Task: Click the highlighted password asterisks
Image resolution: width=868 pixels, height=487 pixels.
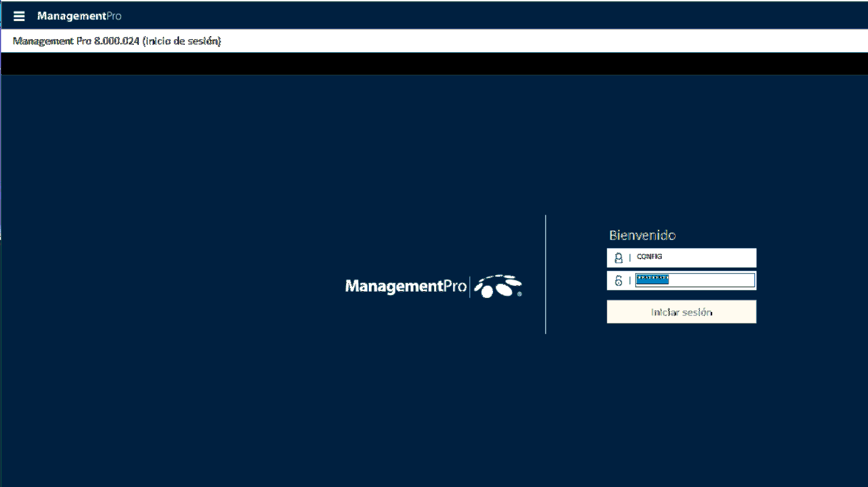Action: click(x=652, y=279)
